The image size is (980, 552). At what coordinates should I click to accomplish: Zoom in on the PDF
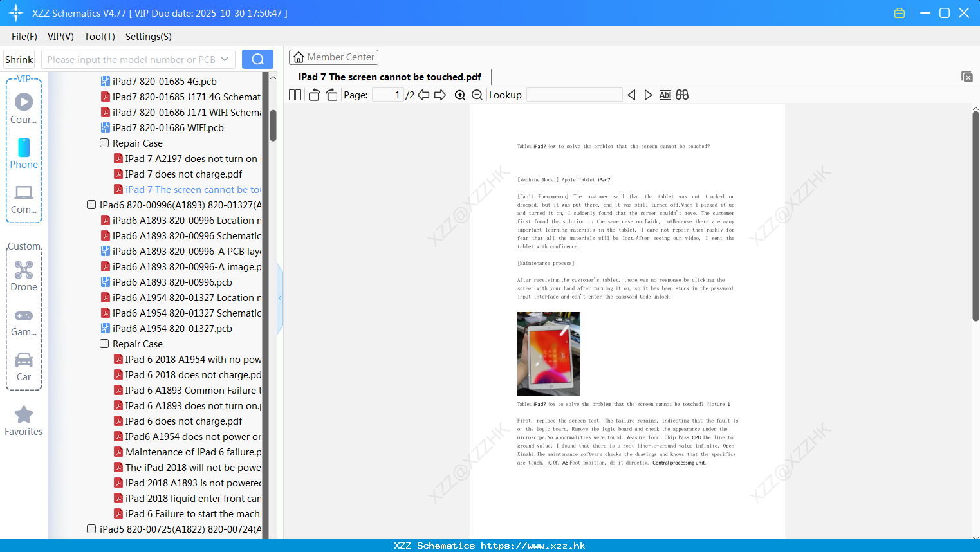[x=460, y=95]
